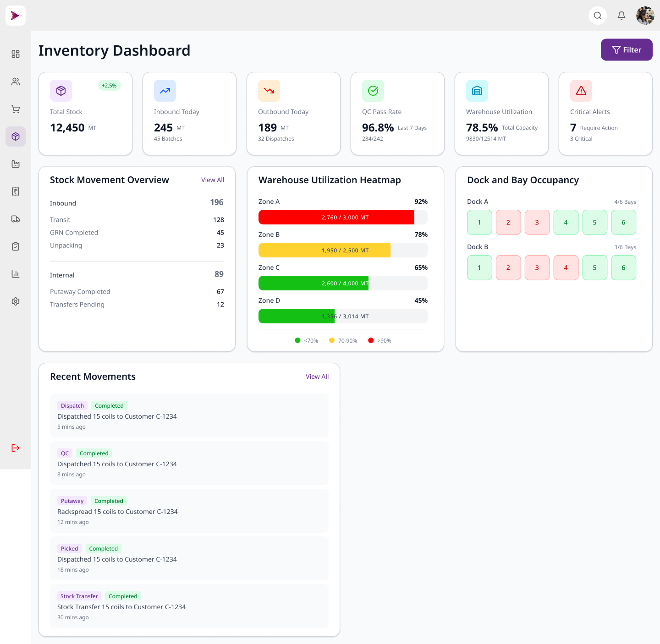Viewport: 660px width, 644px height.
Task: Select Dock A bay 5
Action: coord(595,222)
